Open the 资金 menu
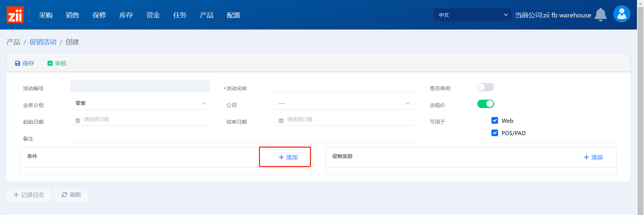 pos(153,15)
